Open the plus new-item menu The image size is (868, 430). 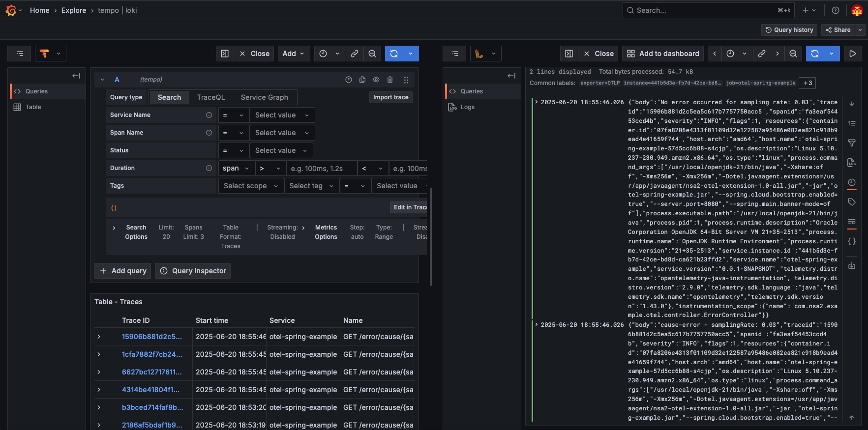point(809,10)
